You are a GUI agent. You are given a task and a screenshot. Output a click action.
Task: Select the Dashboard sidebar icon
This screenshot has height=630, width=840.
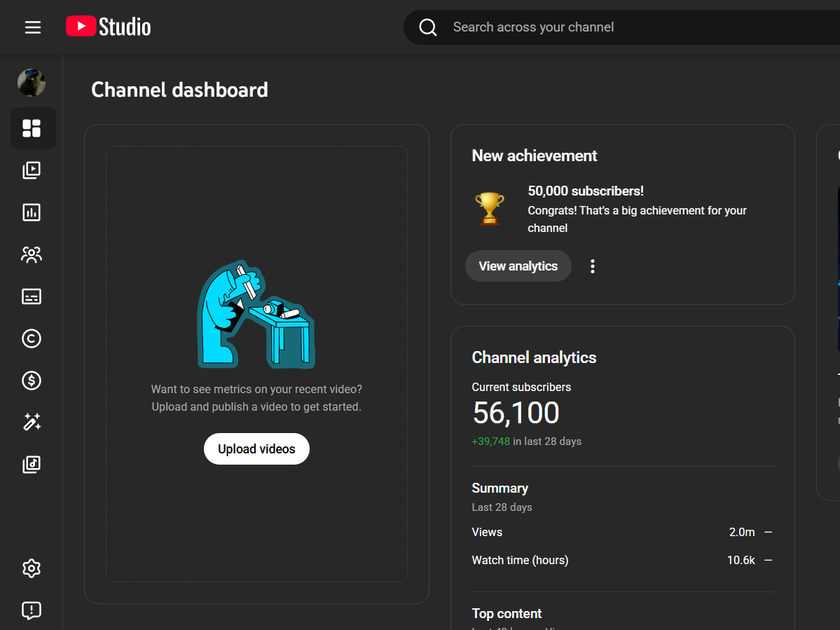pyautogui.click(x=32, y=128)
